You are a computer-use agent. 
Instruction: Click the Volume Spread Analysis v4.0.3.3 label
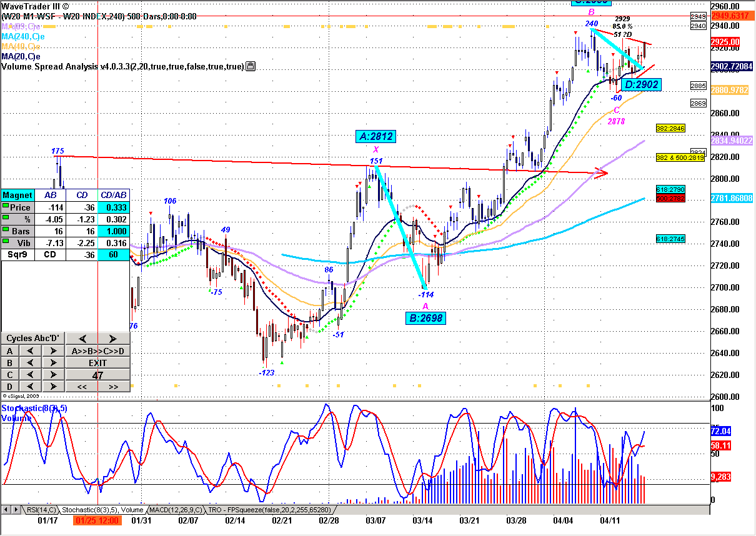click(123, 66)
